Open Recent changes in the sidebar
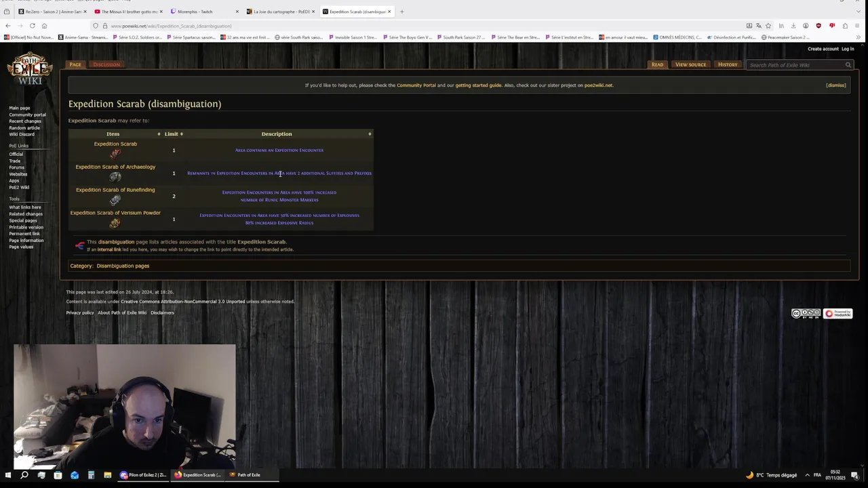 (25, 121)
